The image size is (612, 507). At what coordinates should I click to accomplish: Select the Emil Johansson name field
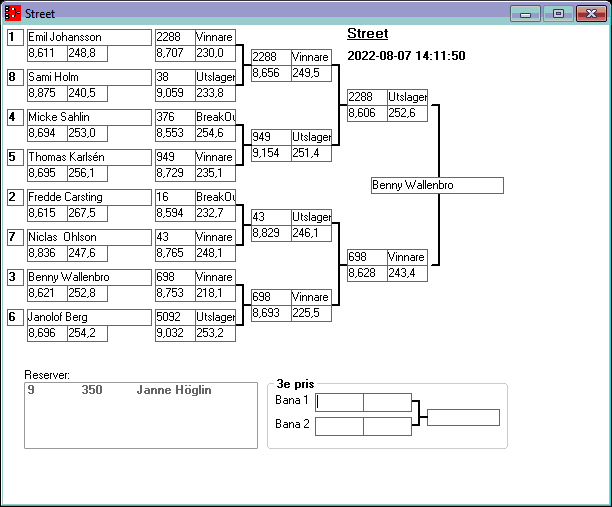click(89, 37)
